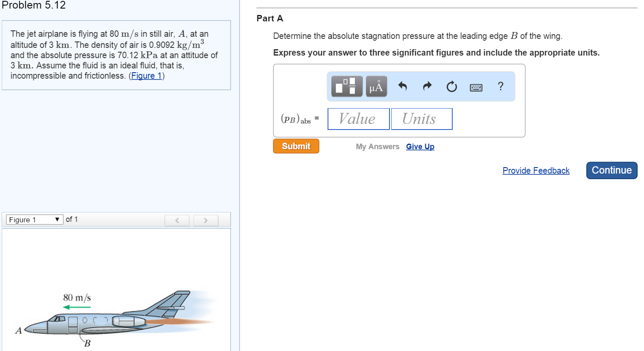This screenshot has width=644, height=351.
Task: Click the redo arrow in answer toolbar
Action: pos(427,86)
